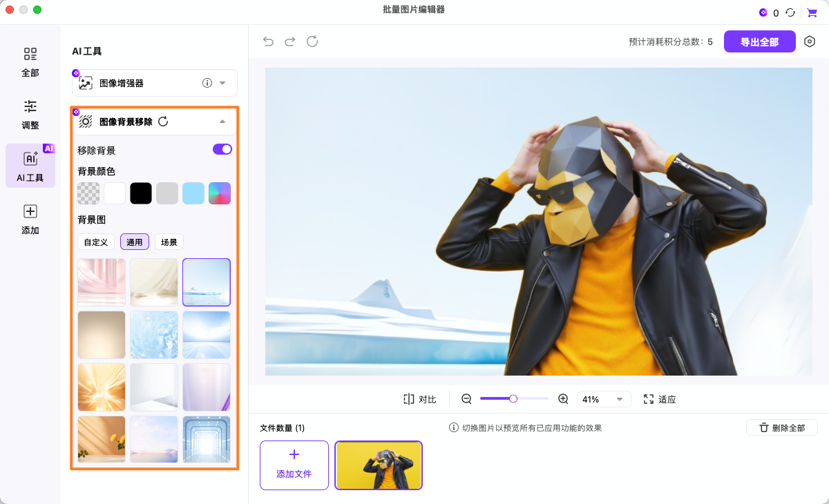Click the shopping cart icon
Viewport: 829px width, 504px height.
812,12
